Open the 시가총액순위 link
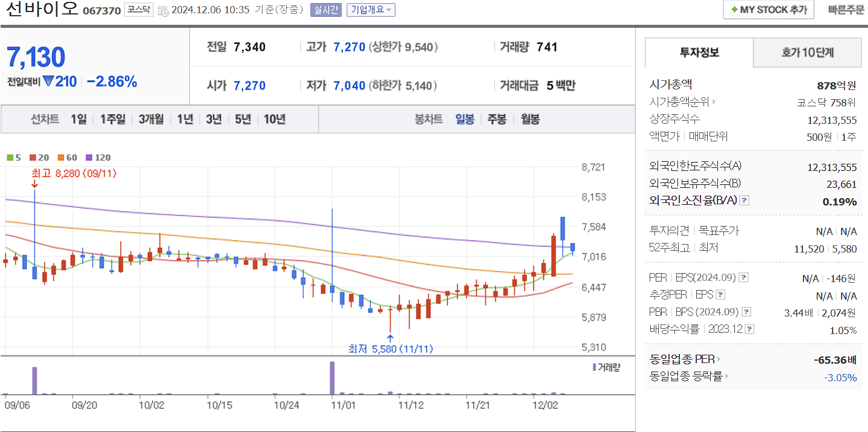868x432 pixels. [682, 102]
